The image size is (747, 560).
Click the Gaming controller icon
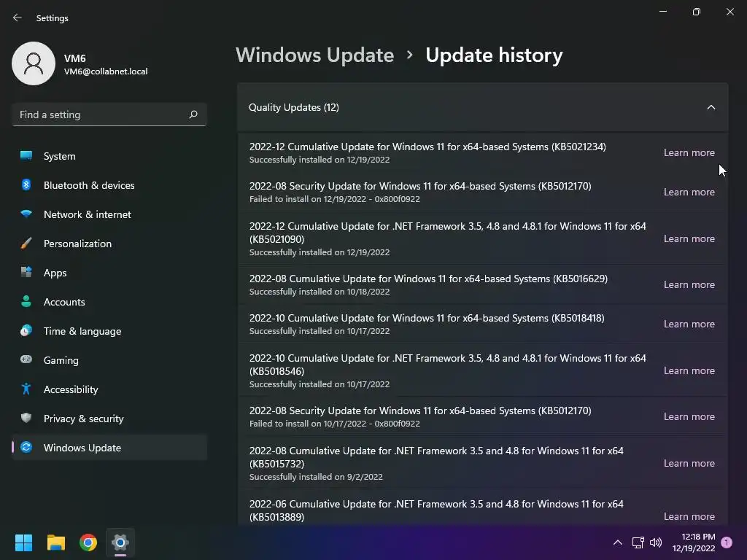[26, 359]
